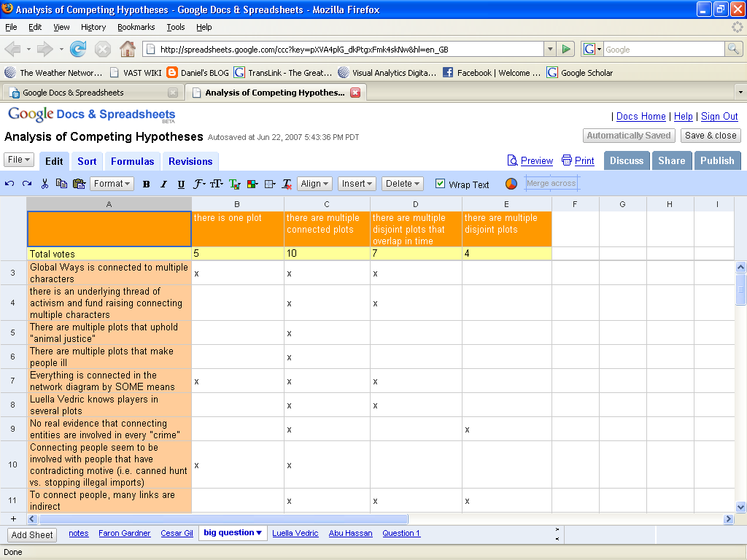This screenshot has height=560, width=747.
Task: Open the Insert dropdown menu
Action: click(x=357, y=184)
